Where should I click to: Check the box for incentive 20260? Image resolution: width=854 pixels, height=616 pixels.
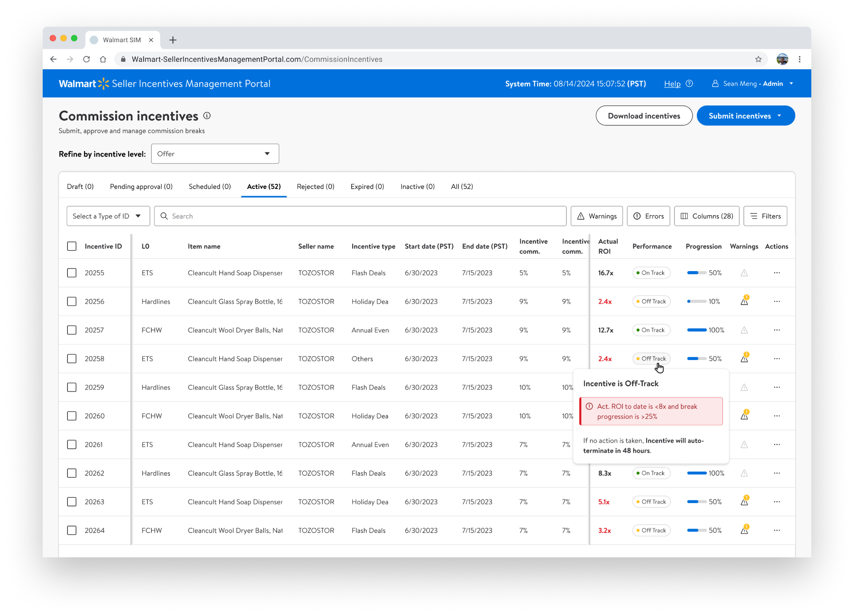72,416
